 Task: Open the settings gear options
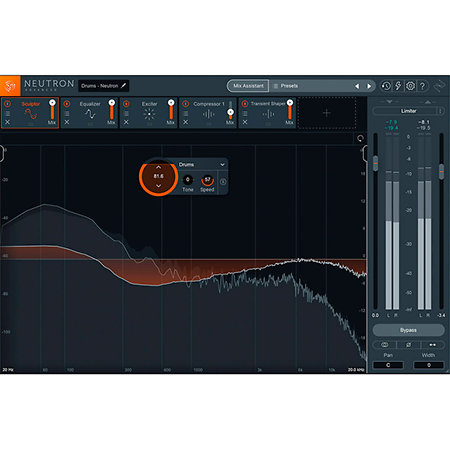click(x=410, y=86)
